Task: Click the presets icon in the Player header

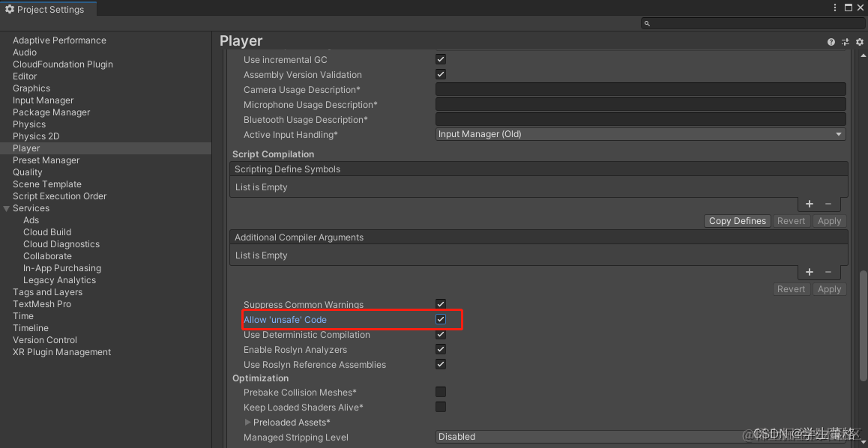Action: (845, 41)
